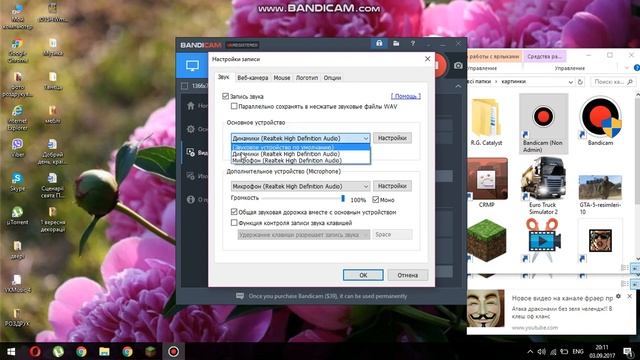Expand the Explorer address bar history dropdown
Image resolution: width=640 pixels, height=360 pixels.
pyautogui.click(x=570, y=82)
